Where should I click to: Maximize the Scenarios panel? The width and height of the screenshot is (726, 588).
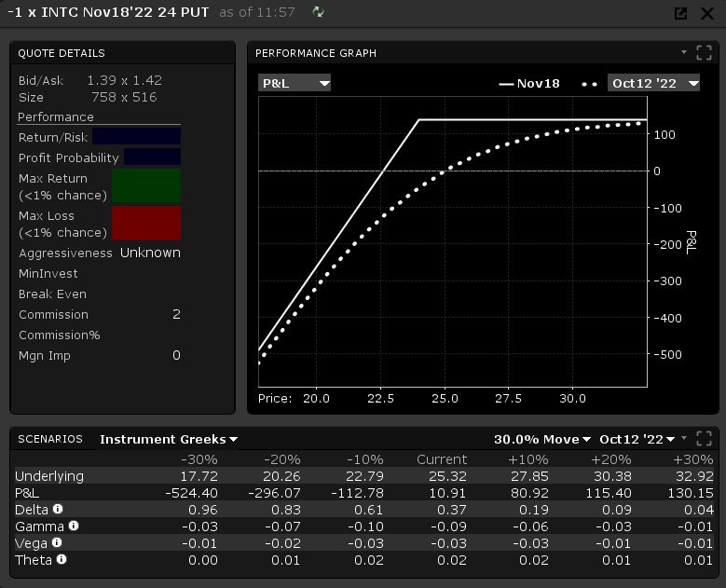click(704, 439)
